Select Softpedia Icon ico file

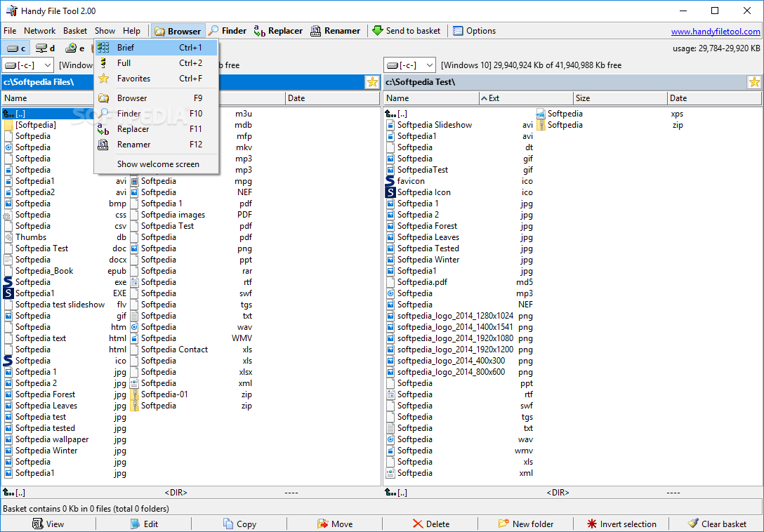(x=459, y=192)
